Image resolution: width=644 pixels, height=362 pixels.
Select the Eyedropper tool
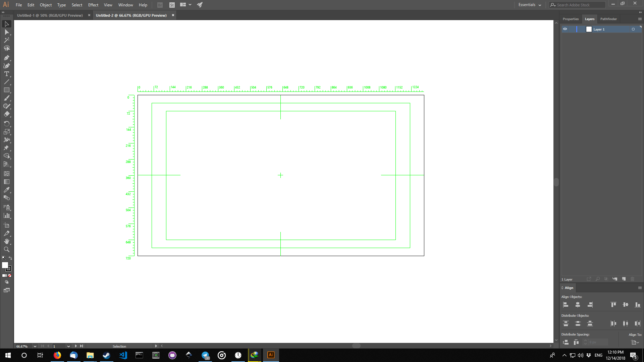7,190
